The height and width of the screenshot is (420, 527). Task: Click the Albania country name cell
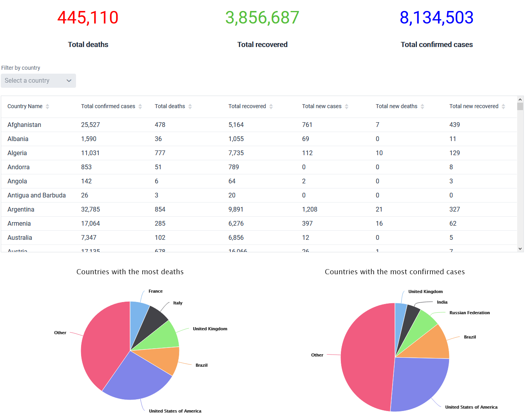coord(18,139)
